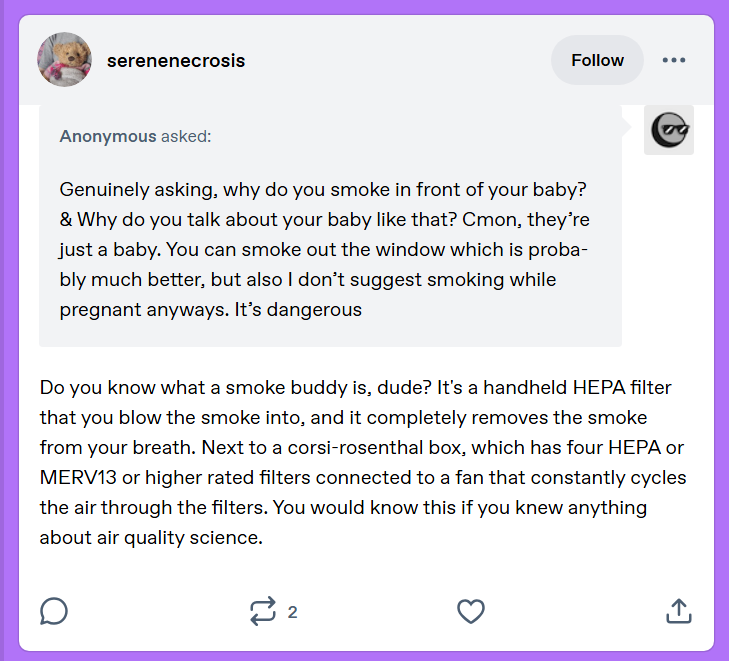Follow the serenenecrosis blog
The width and height of the screenshot is (729, 661).
pos(597,60)
